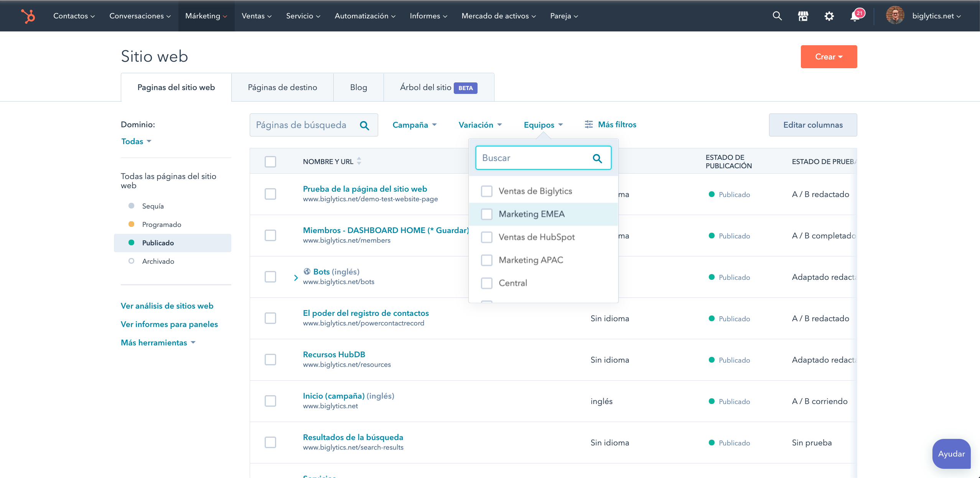This screenshot has height=478, width=980.
Task: Click the search icon in Buscar field
Action: pyautogui.click(x=597, y=158)
